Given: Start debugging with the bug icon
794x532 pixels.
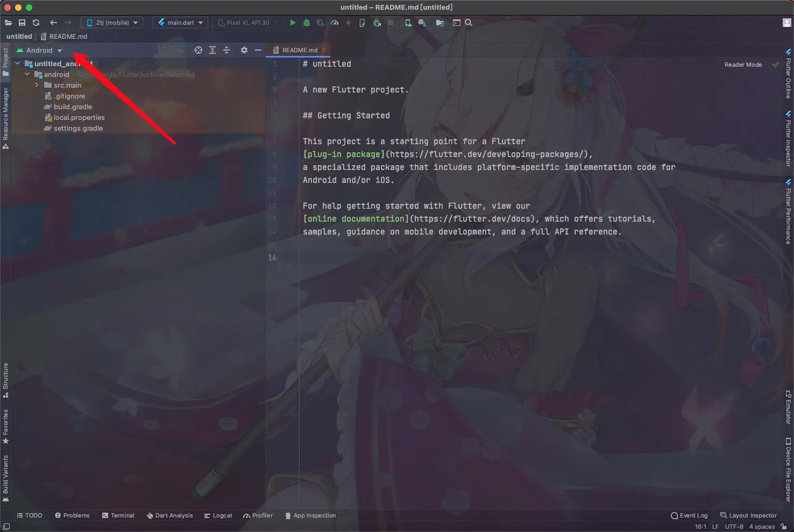Looking at the screenshot, I should pyautogui.click(x=307, y=23).
